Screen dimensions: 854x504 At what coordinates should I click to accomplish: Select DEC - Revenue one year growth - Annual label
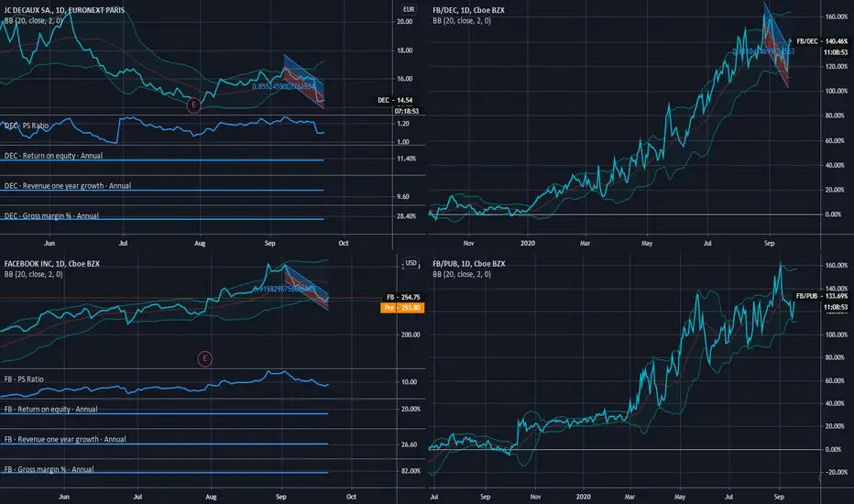[68, 186]
